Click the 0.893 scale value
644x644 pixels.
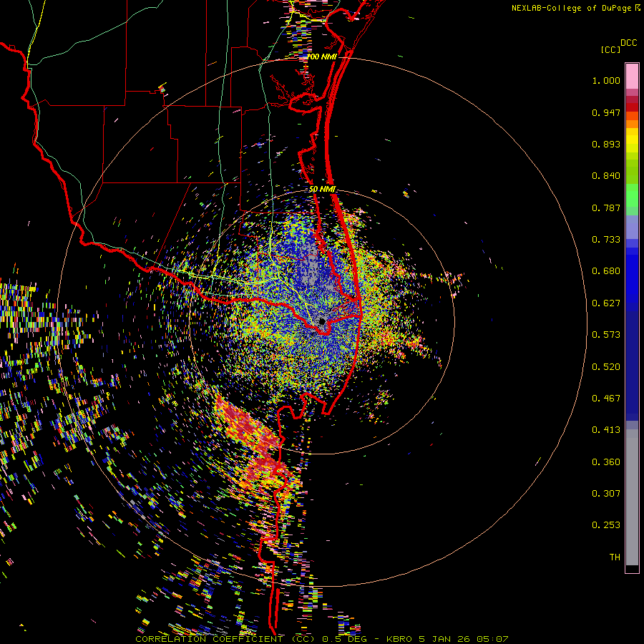(x=606, y=144)
